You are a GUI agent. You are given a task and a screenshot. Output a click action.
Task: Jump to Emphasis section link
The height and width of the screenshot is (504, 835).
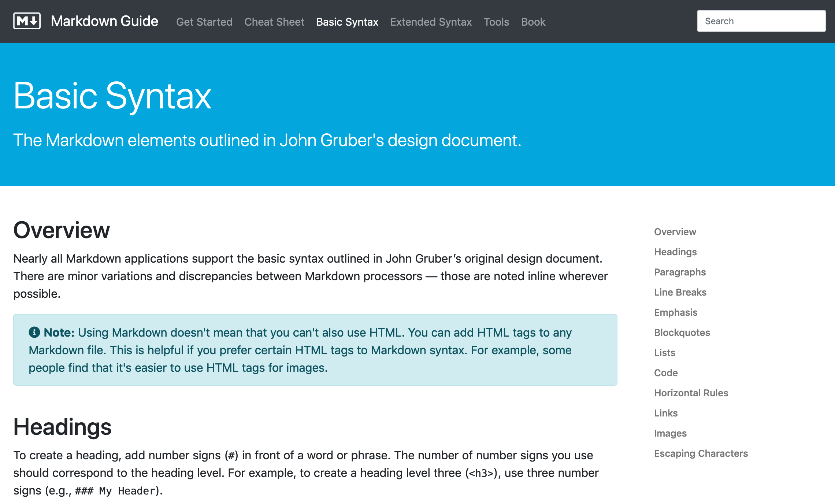coord(676,312)
